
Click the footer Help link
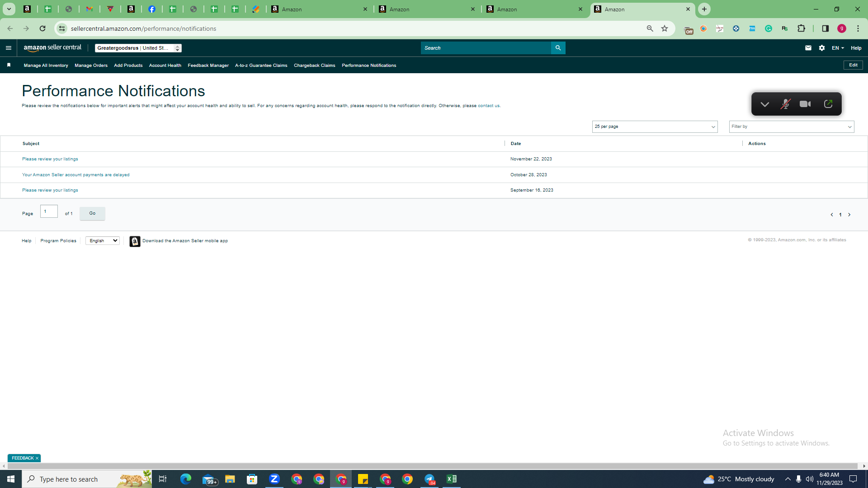[x=26, y=241]
